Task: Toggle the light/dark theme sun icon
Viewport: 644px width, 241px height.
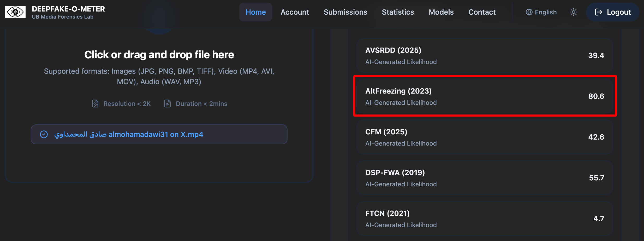Action: [573, 12]
